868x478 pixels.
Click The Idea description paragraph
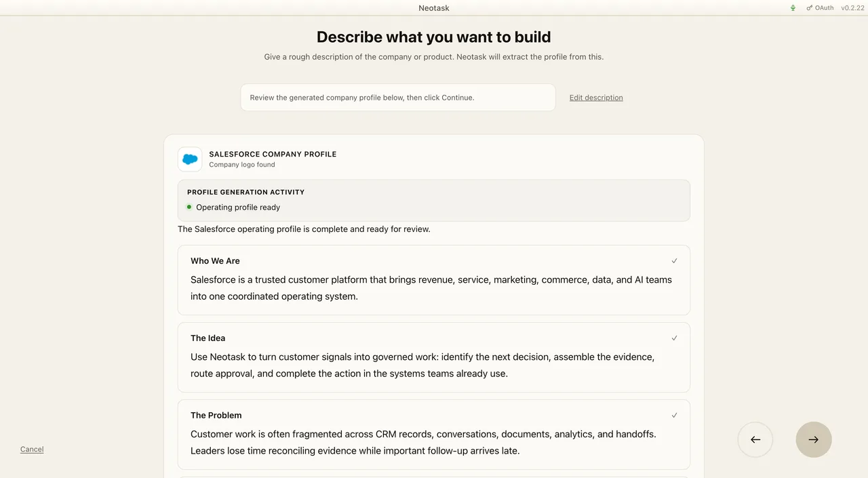point(422,365)
